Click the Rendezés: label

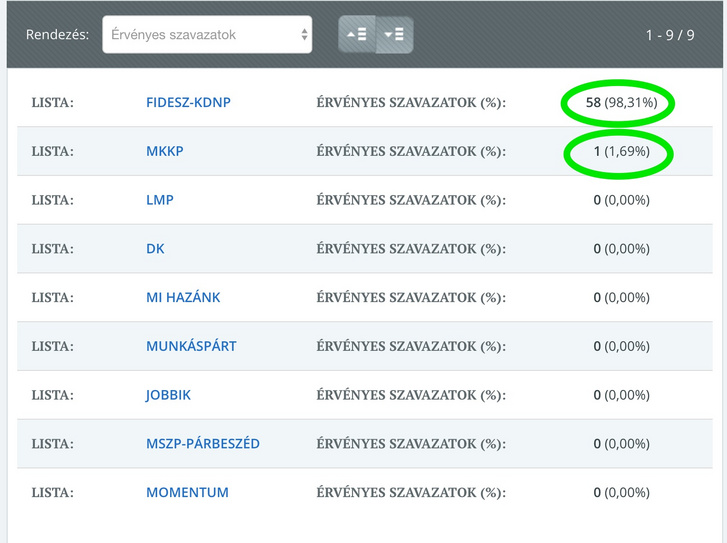(x=57, y=35)
